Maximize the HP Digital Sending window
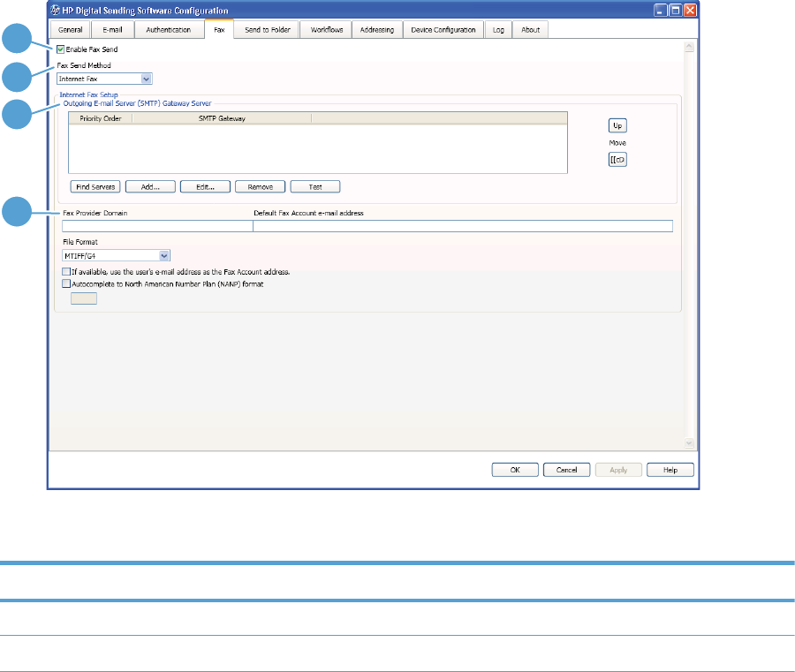The height and width of the screenshot is (672, 795). (676, 10)
